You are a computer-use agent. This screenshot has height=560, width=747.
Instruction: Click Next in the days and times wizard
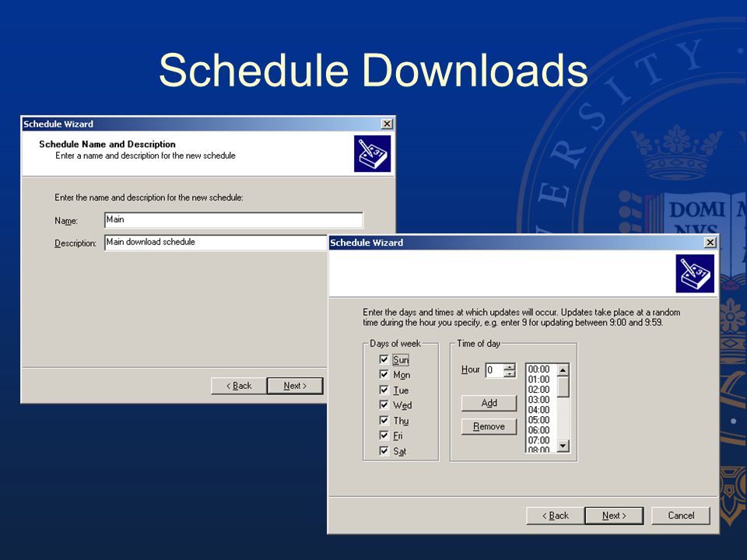(x=614, y=516)
